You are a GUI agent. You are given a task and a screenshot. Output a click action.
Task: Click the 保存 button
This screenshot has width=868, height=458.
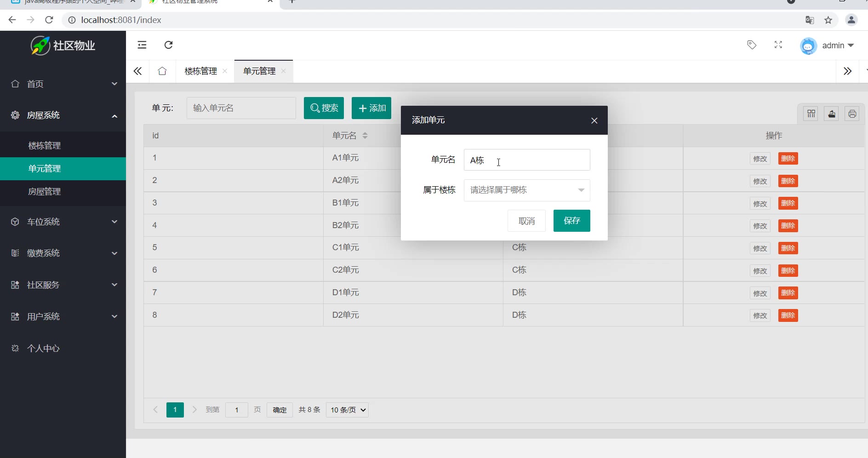point(571,221)
